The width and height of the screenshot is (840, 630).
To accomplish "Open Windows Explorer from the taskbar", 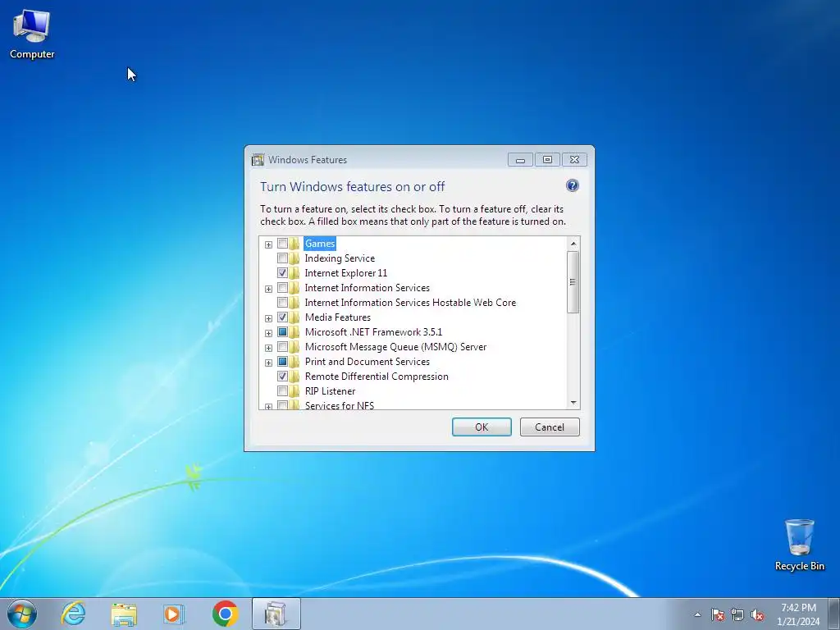I will (x=124, y=614).
